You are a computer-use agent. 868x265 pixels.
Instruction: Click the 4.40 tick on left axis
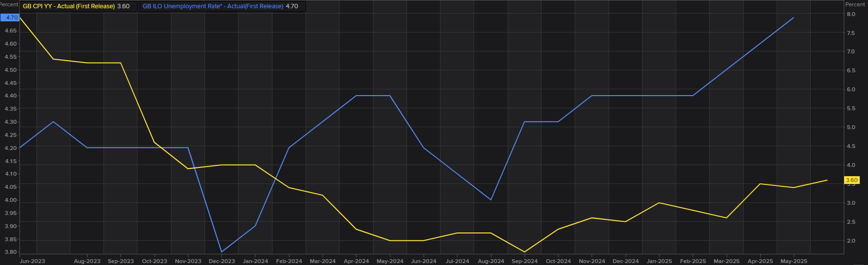click(x=11, y=96)
